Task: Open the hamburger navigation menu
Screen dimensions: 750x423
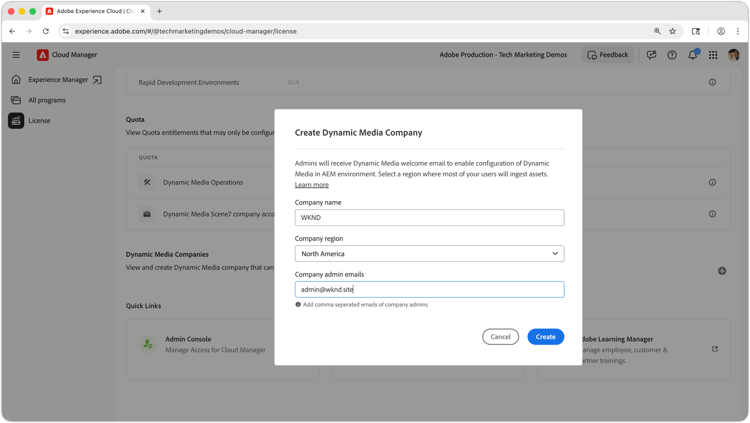Action: click(x=16, y=55)
